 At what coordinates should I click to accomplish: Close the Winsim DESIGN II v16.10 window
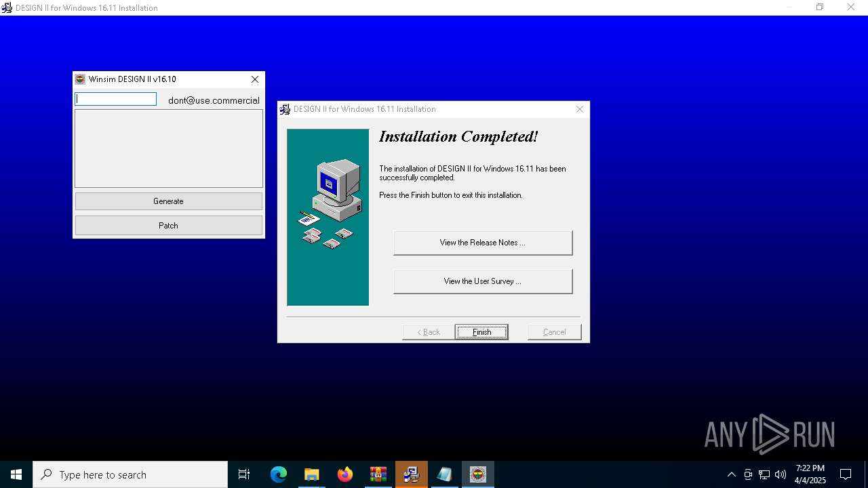tap(255, 79)
